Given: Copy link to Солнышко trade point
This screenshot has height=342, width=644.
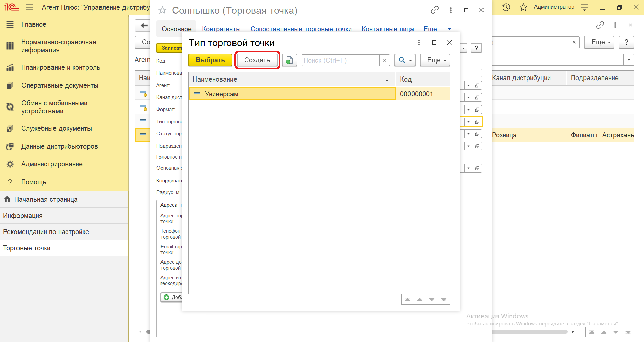Looking at the screenshot, I should 434,10.
